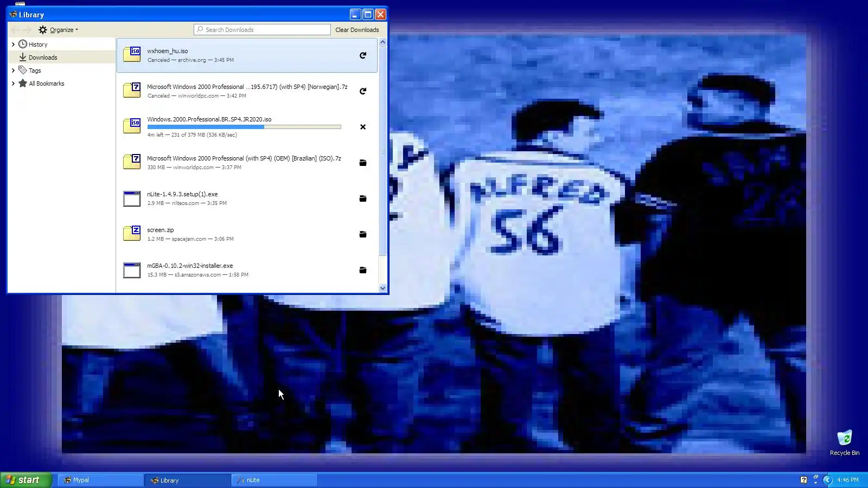Cancel the Windows.2000.Professional.BR.SP4.JR2020.iso download
The width and height of the screenshot is (868, 488).
(x=363, y=127)
